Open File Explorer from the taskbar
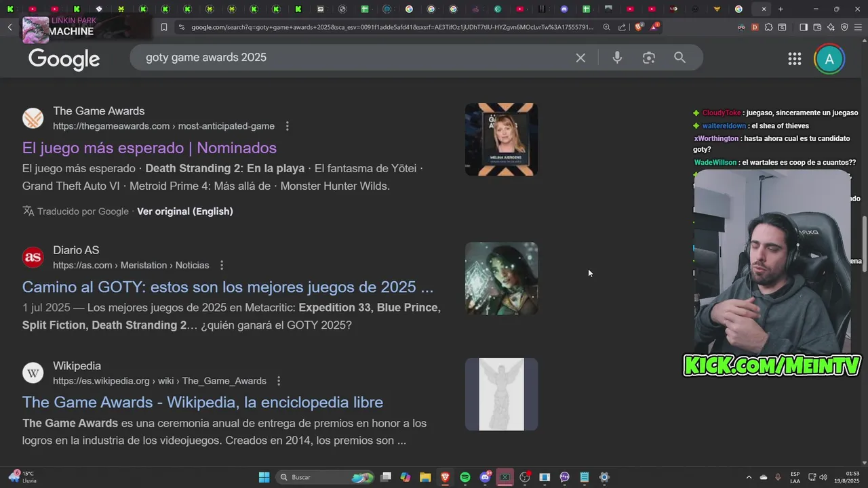Viewport: 868px width, 488px height. (425, 477)
